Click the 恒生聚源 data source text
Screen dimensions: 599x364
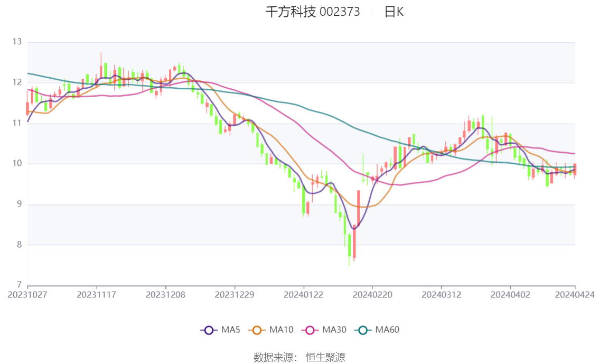coord(325,358)
